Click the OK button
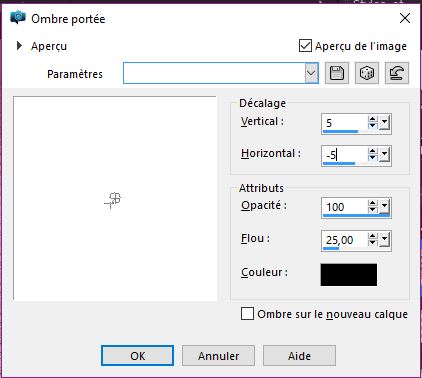The image size is (422, 378). [137, 356]
